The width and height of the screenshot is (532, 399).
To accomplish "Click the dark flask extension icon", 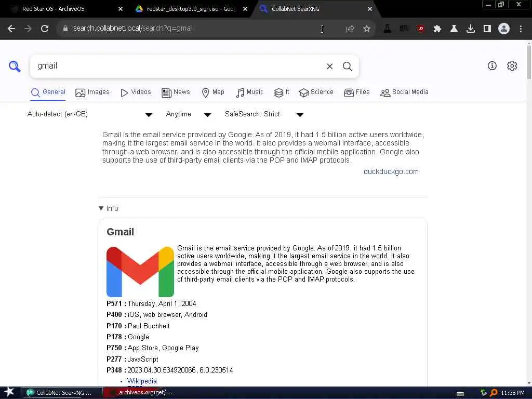I will coord(387,29).
